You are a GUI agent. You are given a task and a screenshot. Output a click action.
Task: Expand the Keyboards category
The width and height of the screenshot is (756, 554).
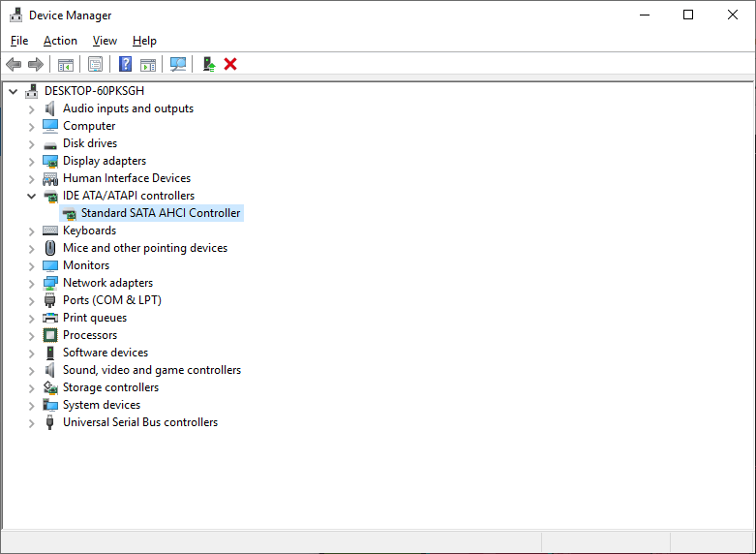point(31,231)
